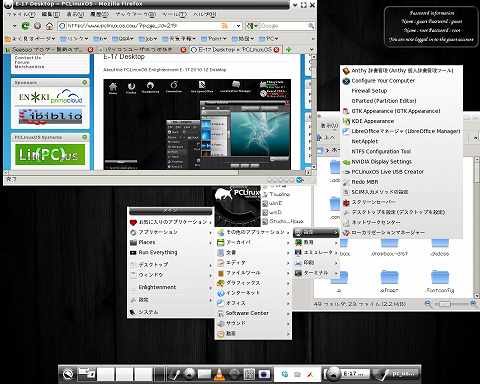480x384 pixels.
Task: Open the Point bookmark folder
Action: click(x=214, y=39)
